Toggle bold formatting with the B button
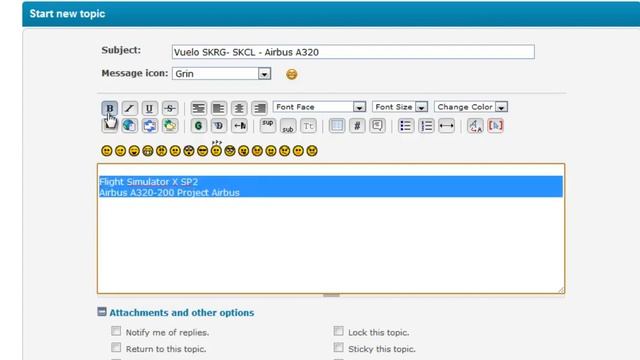This screenshot has width=640, height=360. [x=109, y=108]
